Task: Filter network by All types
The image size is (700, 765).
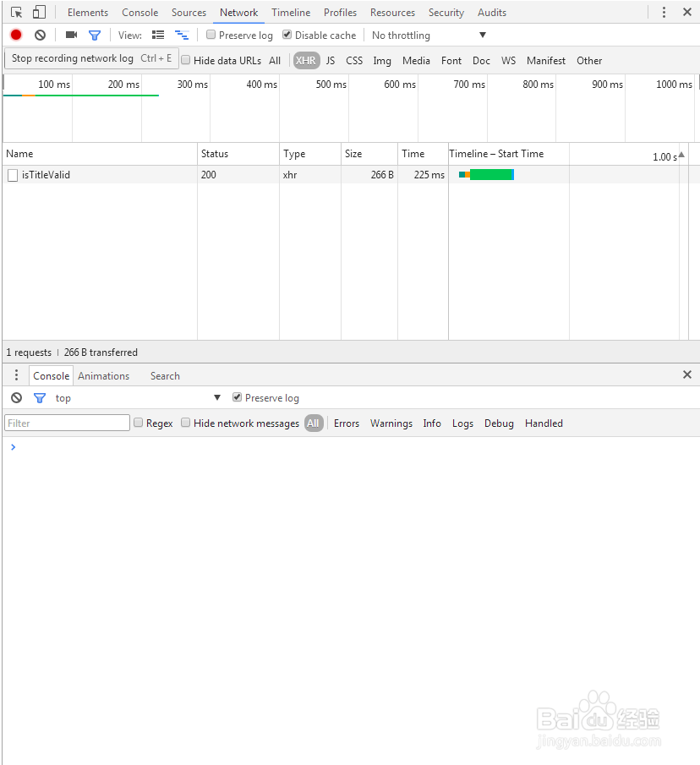Action: [275, 61]
